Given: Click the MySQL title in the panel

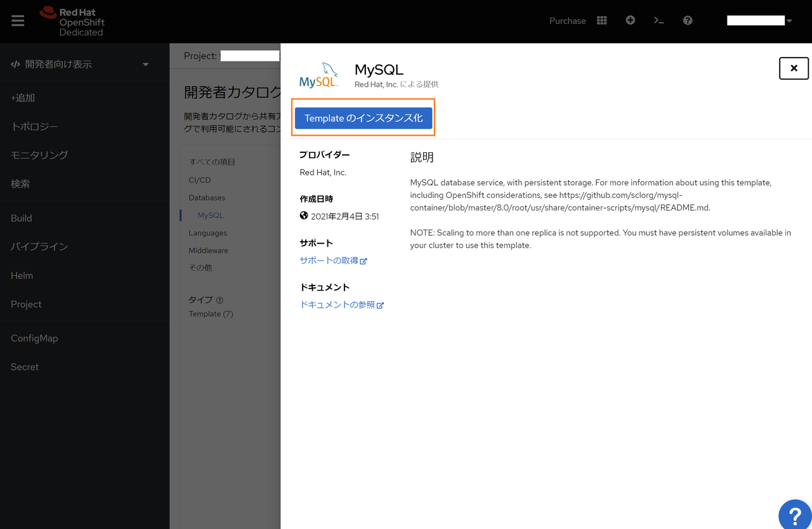Looking at the screenshot, I should pyautogui.click(x=379, y=69).
